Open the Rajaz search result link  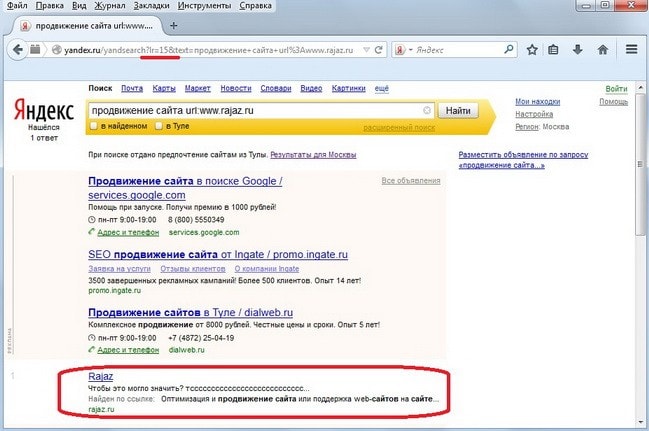pos(101,376)
